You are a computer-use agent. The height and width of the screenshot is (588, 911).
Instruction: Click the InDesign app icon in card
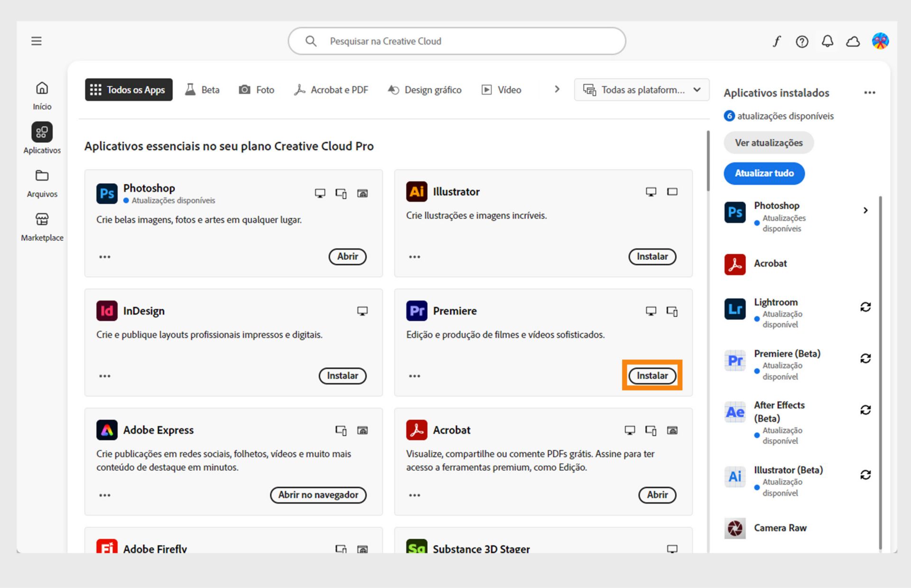pyautogui.click(x=107, y=311)
